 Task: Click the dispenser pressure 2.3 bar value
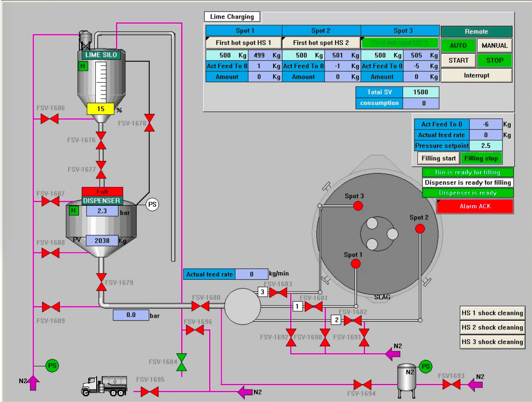pos(102,211)
